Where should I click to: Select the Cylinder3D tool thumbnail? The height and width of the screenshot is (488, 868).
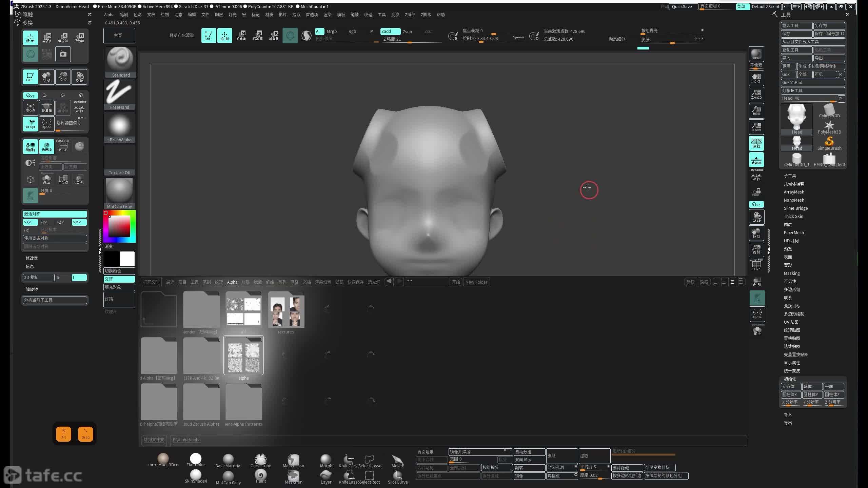pyautogui.click(x=829, y=111)
